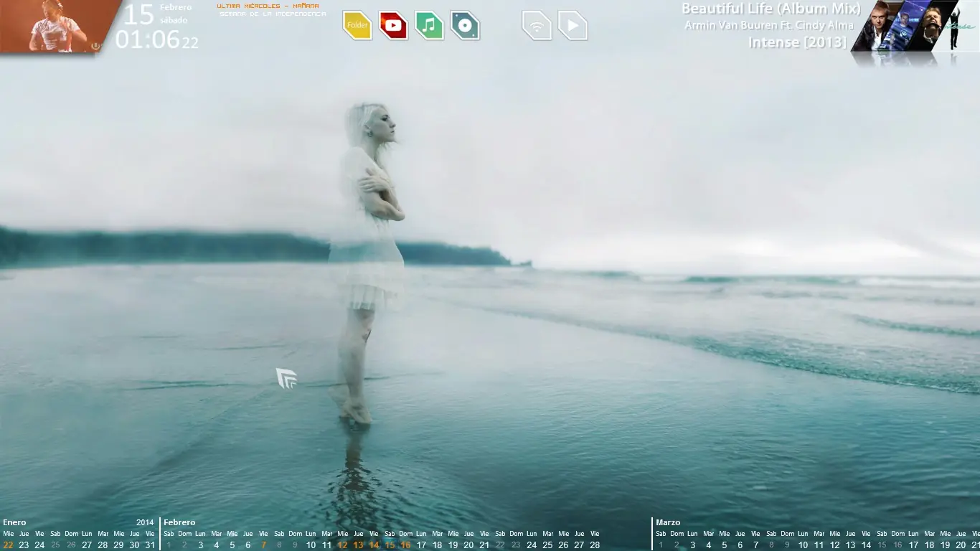Select day 29 in the Enero calendar
The image size is (980, 551).
click(x=118, y=545)
